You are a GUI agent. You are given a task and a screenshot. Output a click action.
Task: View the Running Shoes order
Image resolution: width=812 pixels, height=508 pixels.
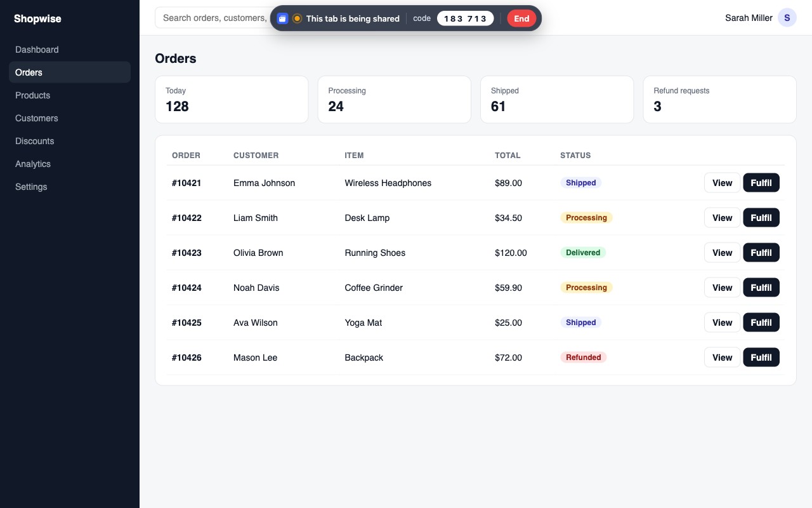[722, 253]
